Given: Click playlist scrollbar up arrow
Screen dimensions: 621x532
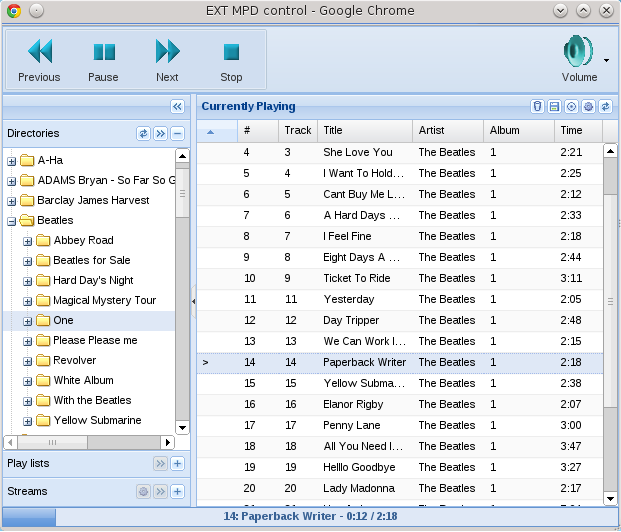Looking at the screenshot, I should click(x=610, y=151).
